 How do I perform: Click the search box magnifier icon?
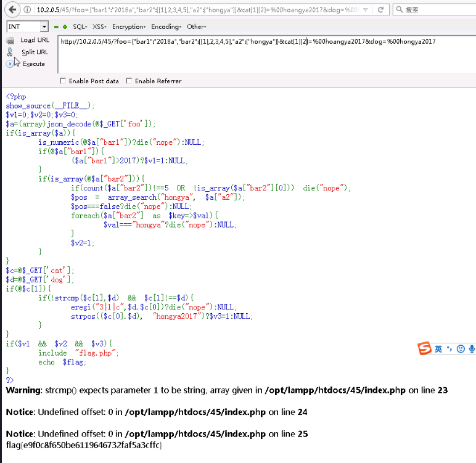point(400,10)
